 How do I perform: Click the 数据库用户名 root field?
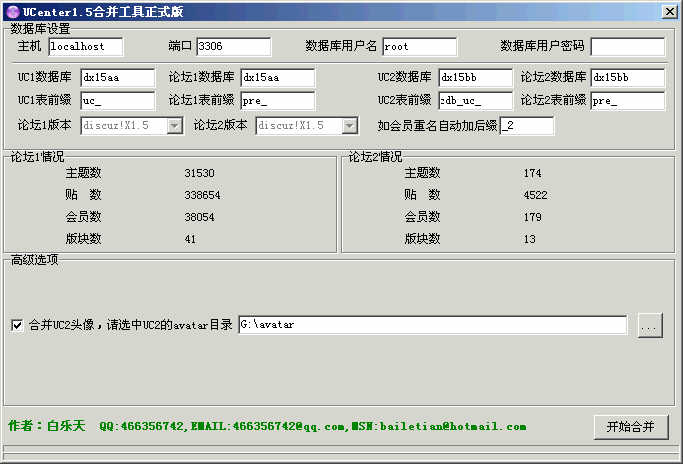(x=420, y=47)
